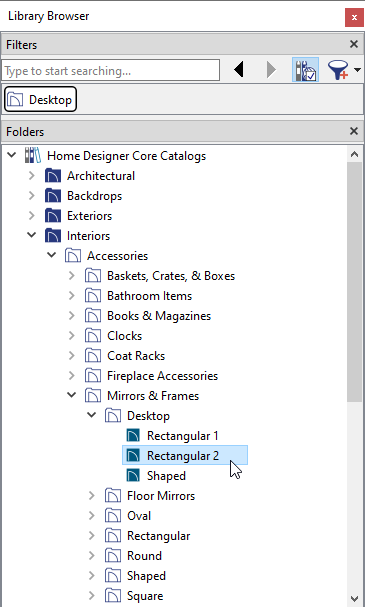Click the Exteriors folder icon
The width and height of the screenshot is (365, 607).
pyautogui.click(x=53, y=216)
